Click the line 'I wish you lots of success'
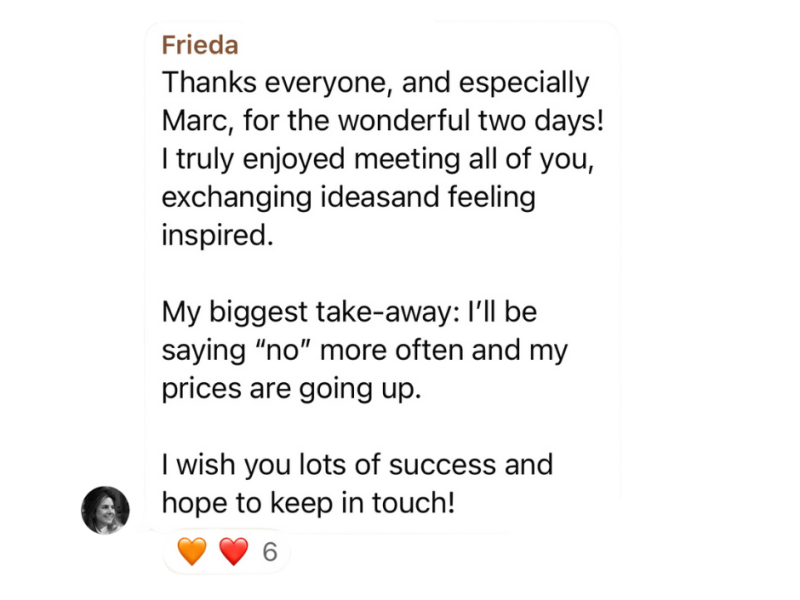The height and width of the screenshot is (600, 800). (x=357, y=465)
